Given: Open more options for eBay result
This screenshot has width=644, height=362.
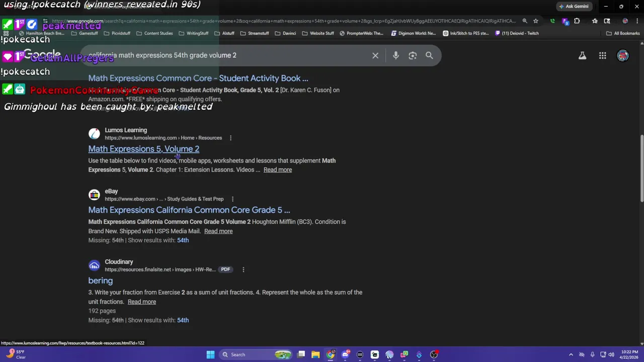Looking at the screenshot, I should (232, 199).
